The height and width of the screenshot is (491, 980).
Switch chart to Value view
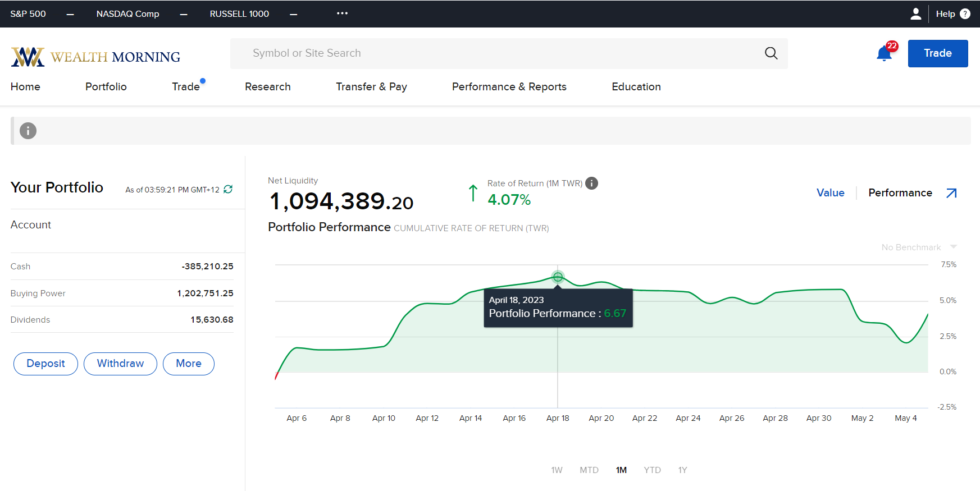point(830,193)
